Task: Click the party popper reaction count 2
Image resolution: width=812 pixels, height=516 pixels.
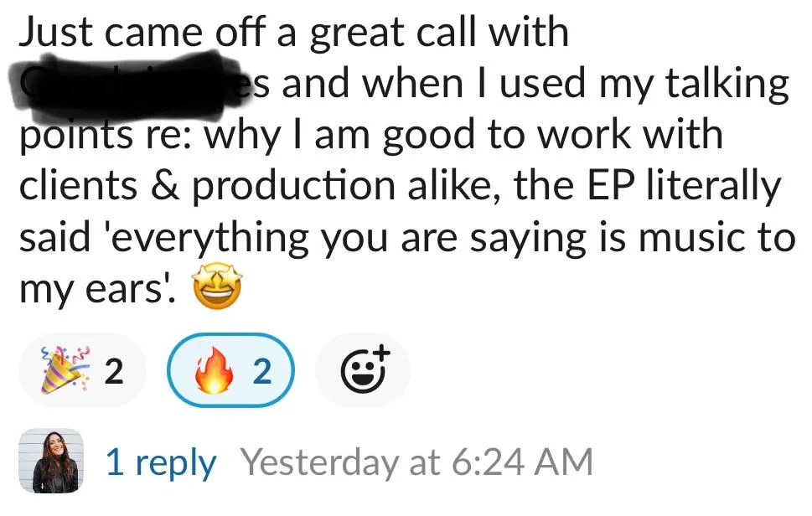Action: [113, 370]
